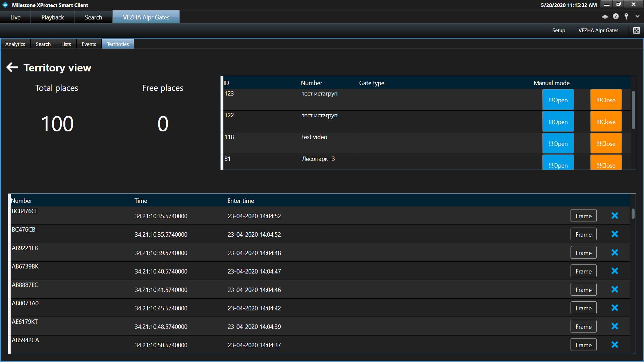The height and width of the screenshot is (362, 644).
Task: Open the help question mark icon
Action: pyautogui.click(x=615, y=16)
